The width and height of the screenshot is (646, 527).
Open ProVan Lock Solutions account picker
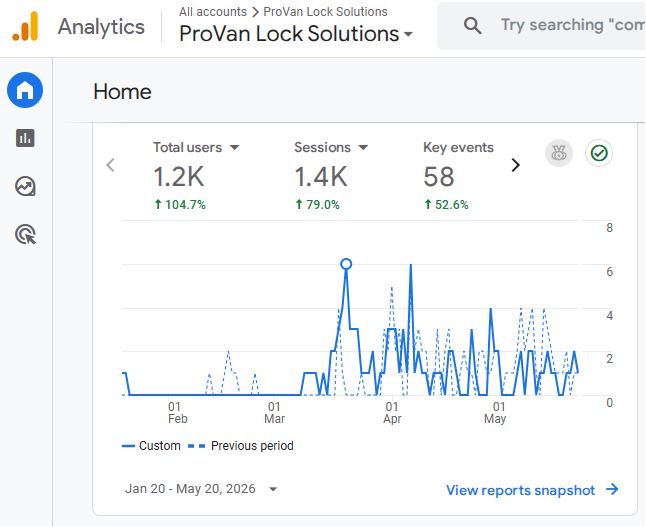coord(295,34)
